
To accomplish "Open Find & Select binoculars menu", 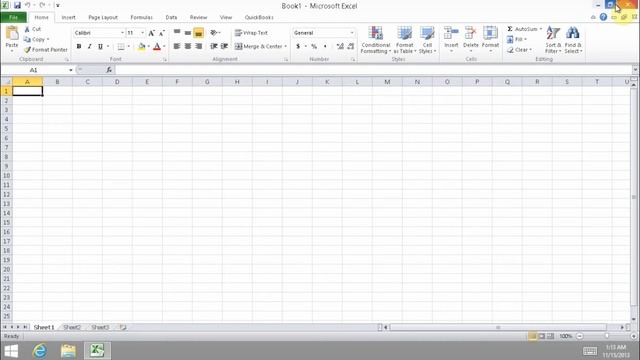I will [x=573, y=40].
